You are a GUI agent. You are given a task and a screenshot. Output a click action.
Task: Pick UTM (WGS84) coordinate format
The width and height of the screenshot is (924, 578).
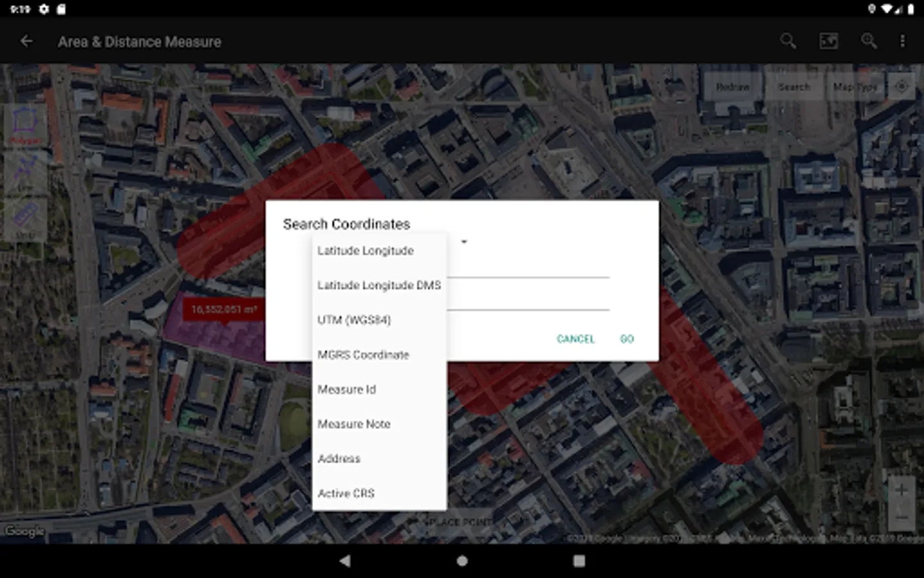(x=354, y=320)
